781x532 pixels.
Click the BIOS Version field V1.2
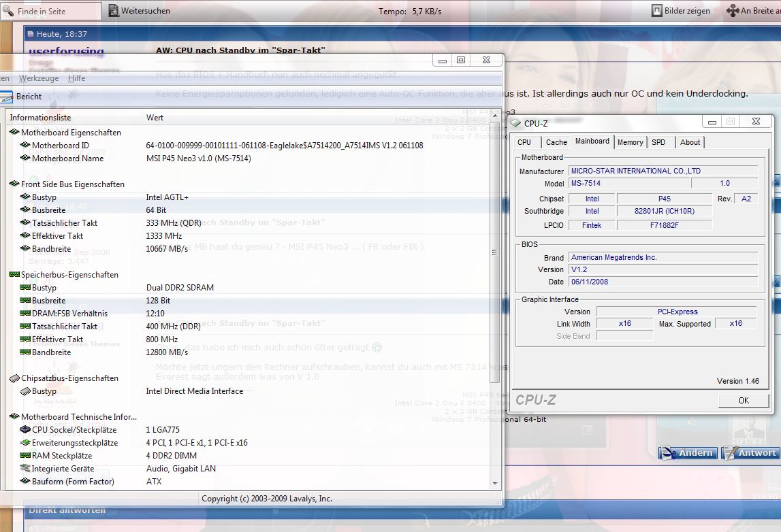click(663, 269)
